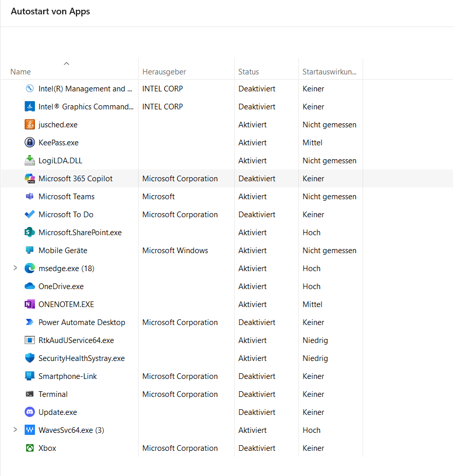Image resolution: width=453 pixels, height=476 pixels.
Task: Click Nicht gemessen impact of Mobile Geräte
Action: pos(329,251)
